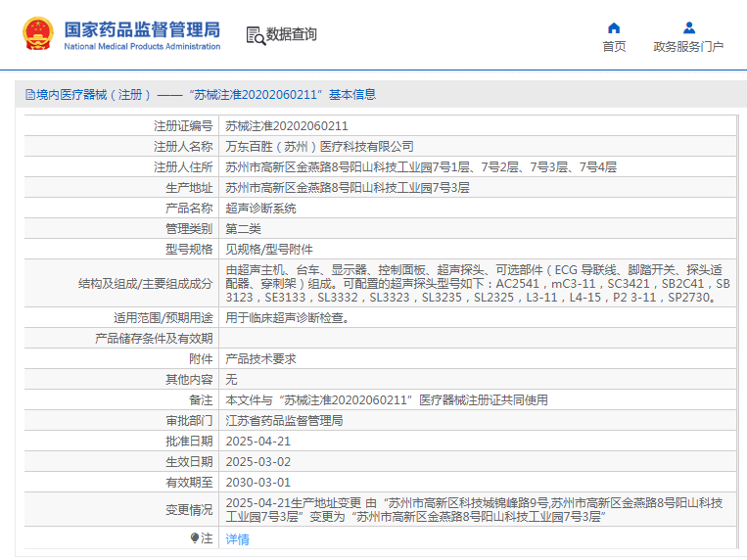
Task: Click the 政务服务门户 user icon
Action: click(689, 28)
